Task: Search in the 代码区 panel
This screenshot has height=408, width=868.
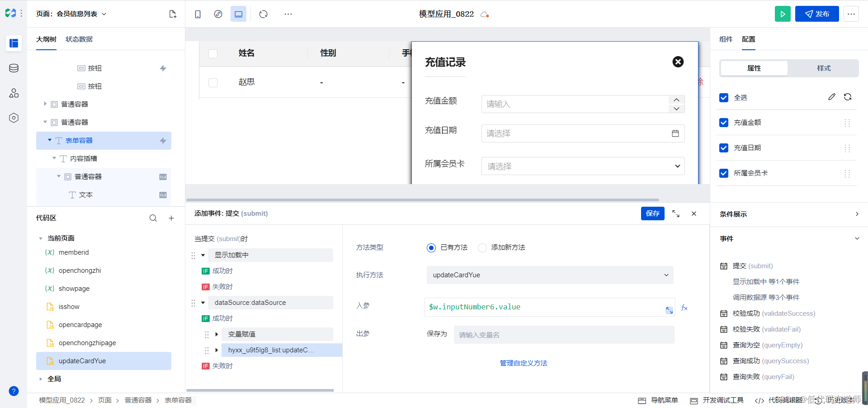Action: 153,218
